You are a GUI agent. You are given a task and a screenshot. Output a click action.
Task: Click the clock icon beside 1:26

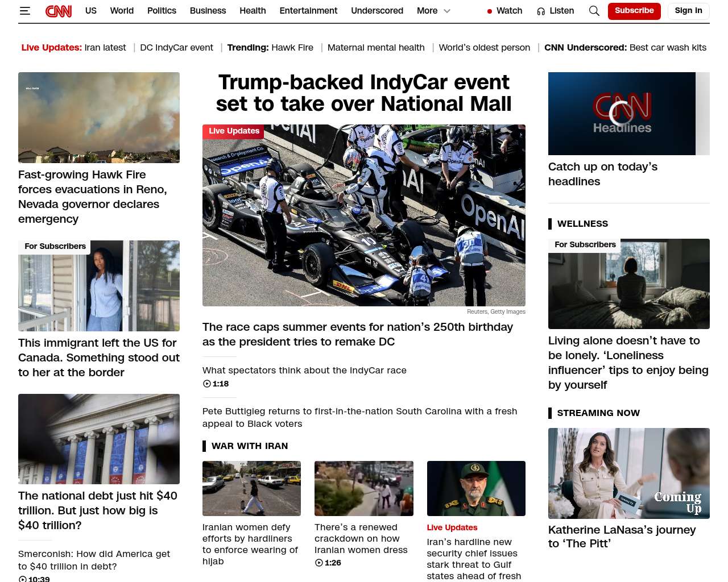pos(319,563)
